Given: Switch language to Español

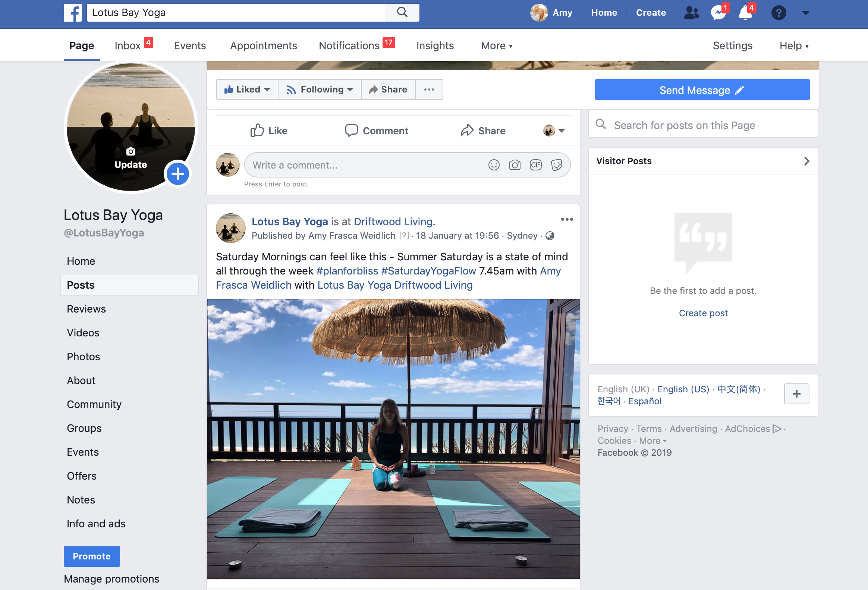Looking at the screenshot, I should tap(645, 401).
